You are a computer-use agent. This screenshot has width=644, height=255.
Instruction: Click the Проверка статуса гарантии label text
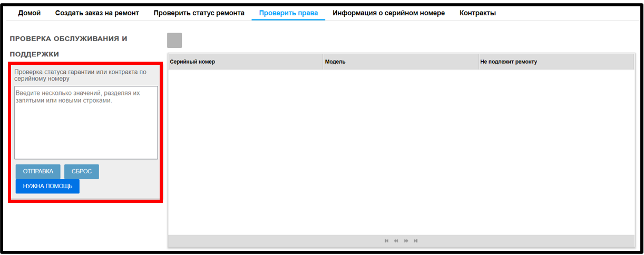pos(81,75)
